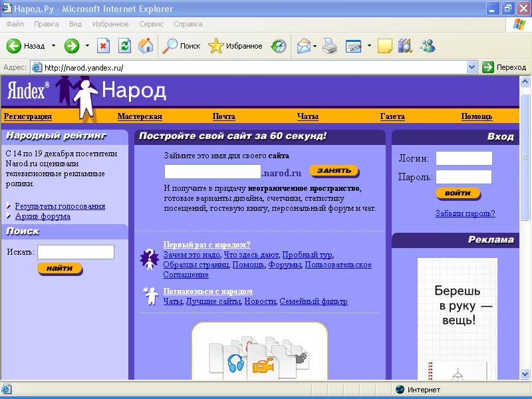Open Семейный фильтр link
532x399 pixels.
tap(313, 301)
